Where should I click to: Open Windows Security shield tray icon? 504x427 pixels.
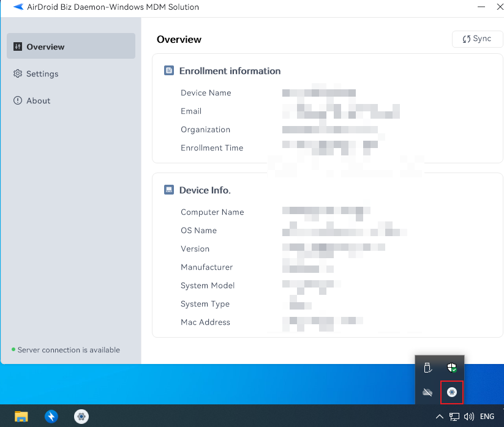pos(452,368)
